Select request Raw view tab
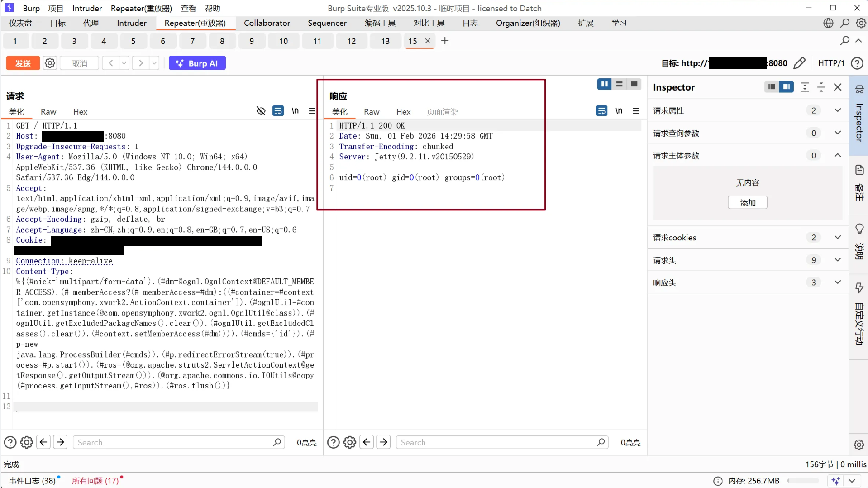Image resolution: width=868 pixels, height=488 pixels. click(48, 112)
